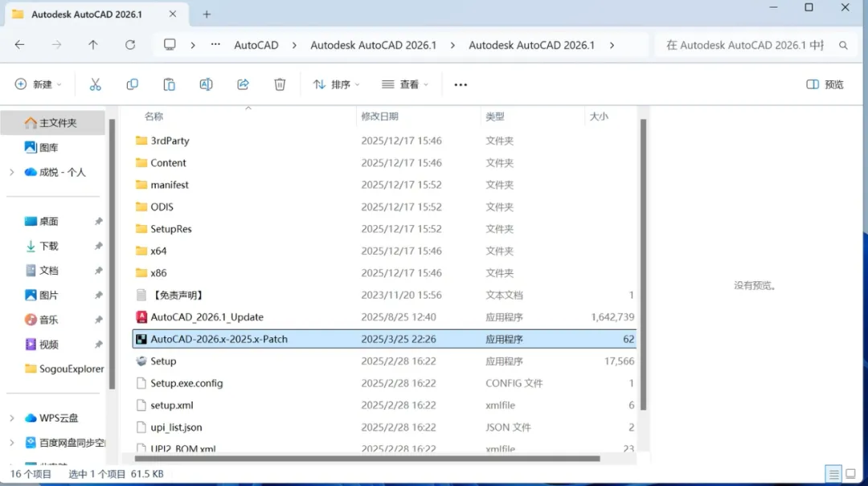Open the 排序 sort dropdown

[x=337, y=84]
